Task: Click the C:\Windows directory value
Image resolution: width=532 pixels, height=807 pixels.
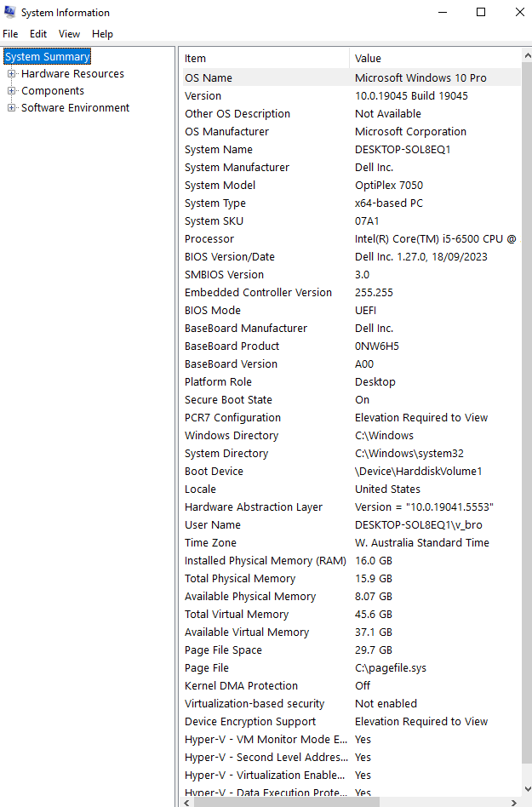Action: (385, 435)
